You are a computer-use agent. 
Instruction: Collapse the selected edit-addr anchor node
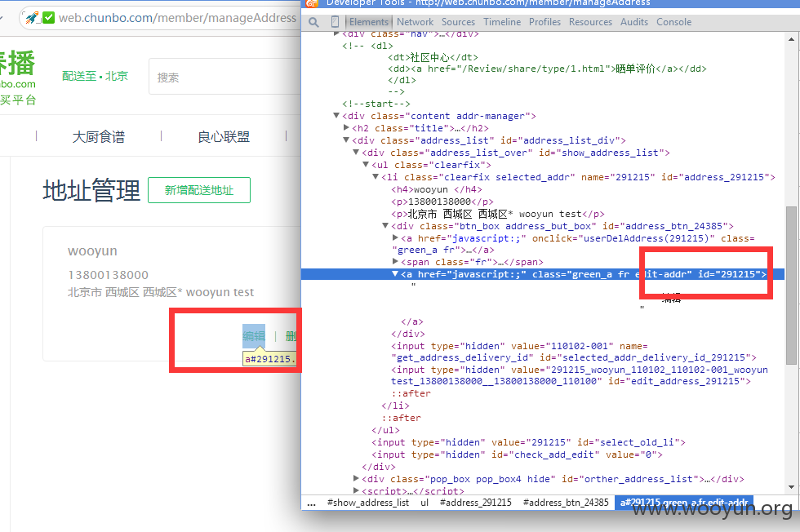[x=395, y=274]
